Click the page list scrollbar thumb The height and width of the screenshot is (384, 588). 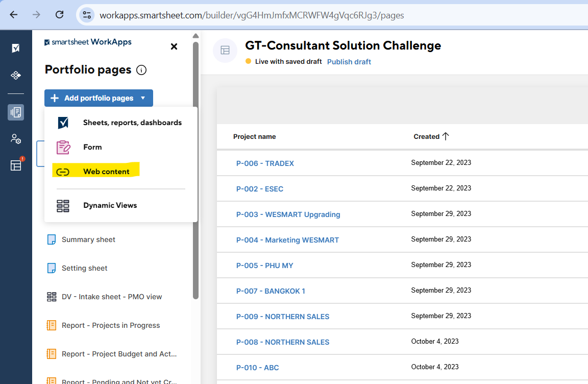click(x=195, y=171)
